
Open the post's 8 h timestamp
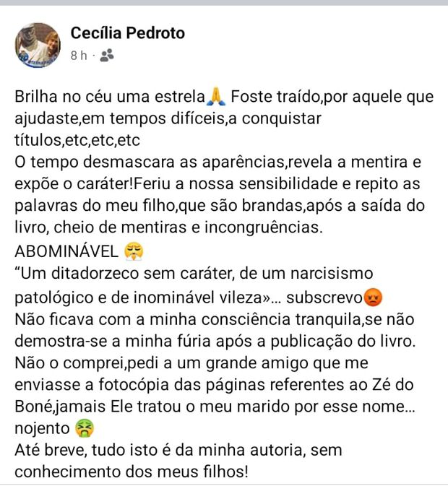78,55
